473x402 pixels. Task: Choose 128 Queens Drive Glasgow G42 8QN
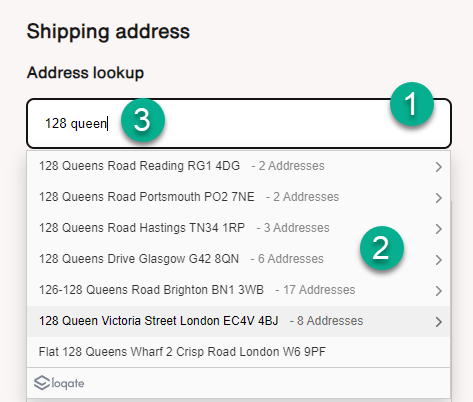click(x=238, y=259)
